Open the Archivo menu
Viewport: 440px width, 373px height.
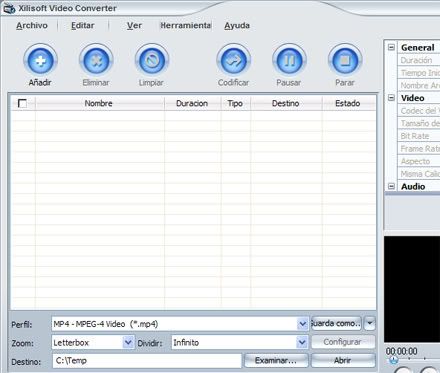pyautogui.click(x=32, y=25)
